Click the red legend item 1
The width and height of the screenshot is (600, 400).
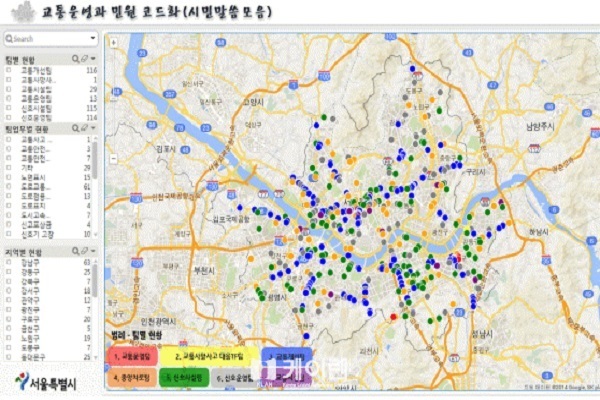pyautogui.click(x=133, y=357)
